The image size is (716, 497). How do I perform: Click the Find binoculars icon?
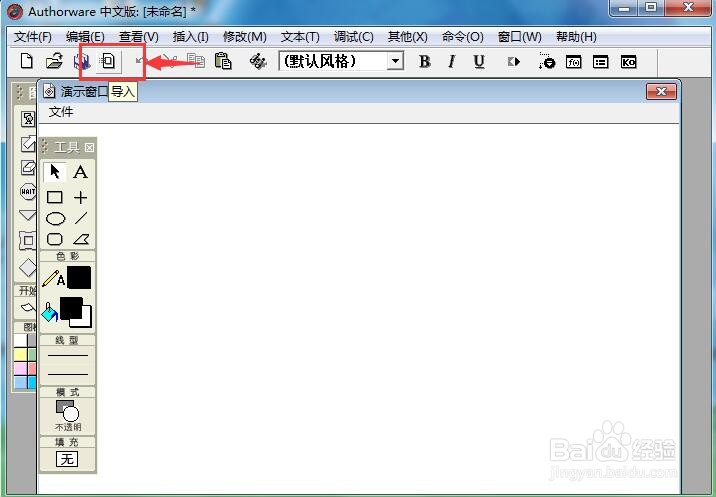pyautogui.click(x=258, y=61)
